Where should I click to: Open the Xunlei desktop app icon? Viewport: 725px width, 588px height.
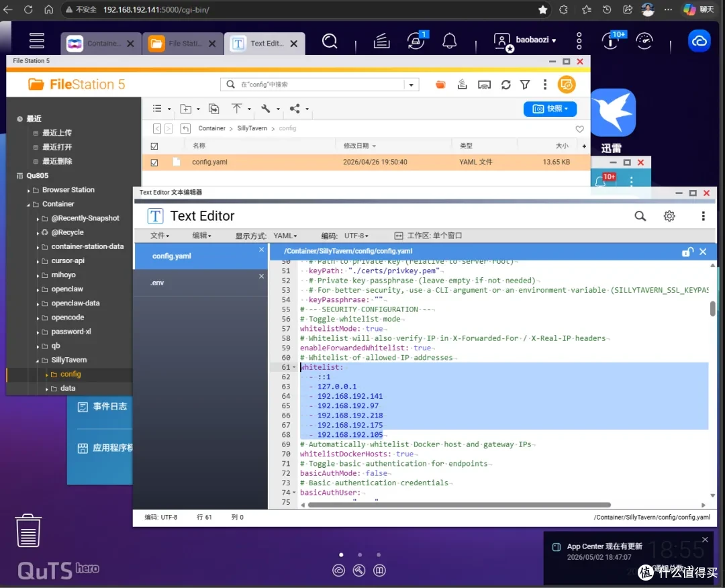(x=613, y=113)
